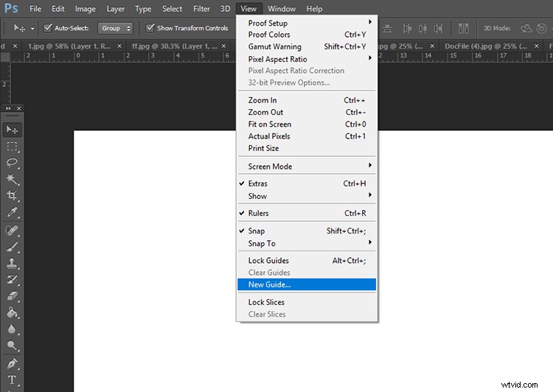
Task: Select the Rectangular Marquee tool
Action: [12, 147]
